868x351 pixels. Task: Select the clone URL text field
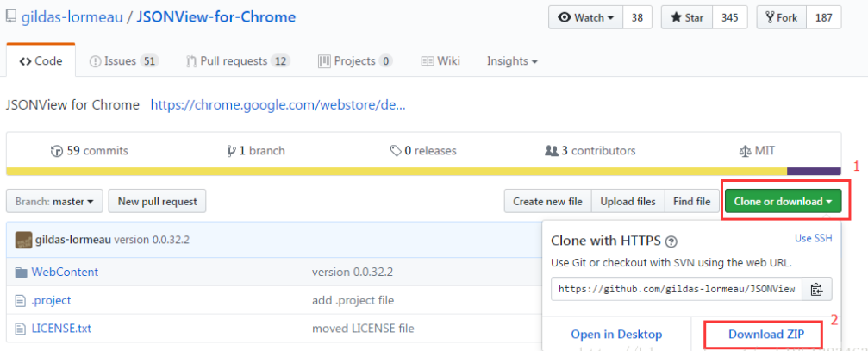point(677,289)
